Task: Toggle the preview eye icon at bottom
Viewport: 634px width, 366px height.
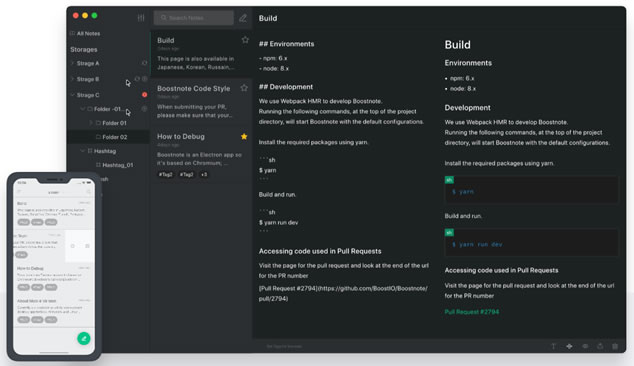Action: pos(585,346)
